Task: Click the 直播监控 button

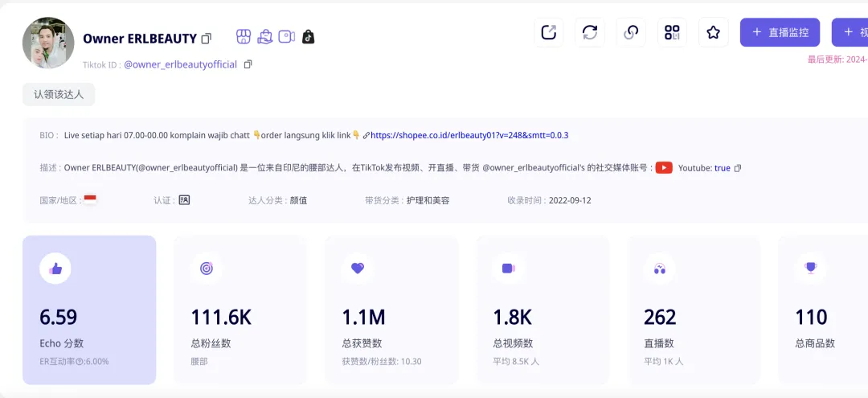Action: click(x=780, y=32)
